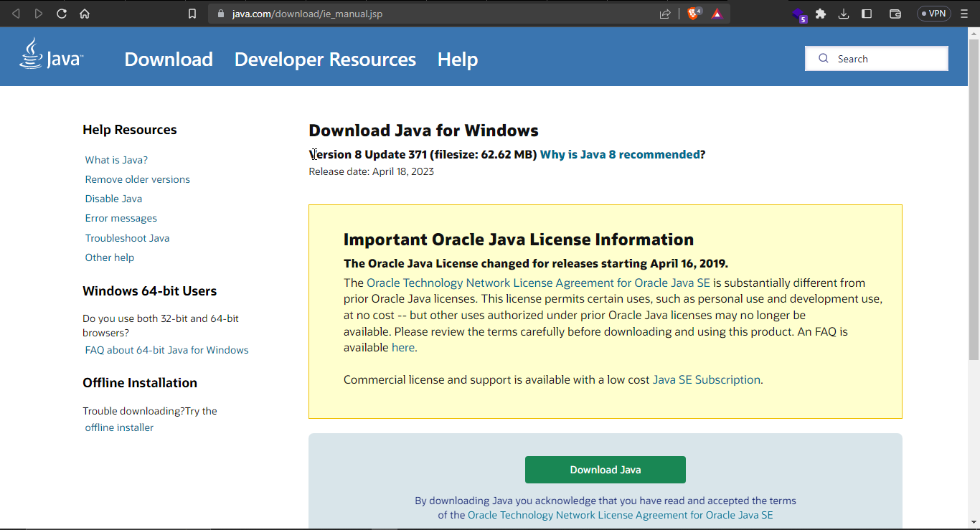Click the Java coffee cup logo
The height and width of the screenshot is (530, 980).
click(x=51, y=54)
